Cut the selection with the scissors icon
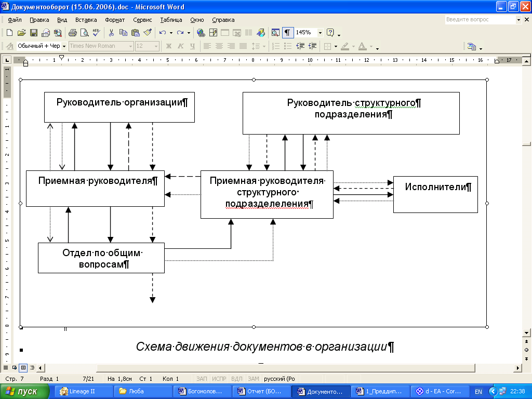 click(111, 33)
